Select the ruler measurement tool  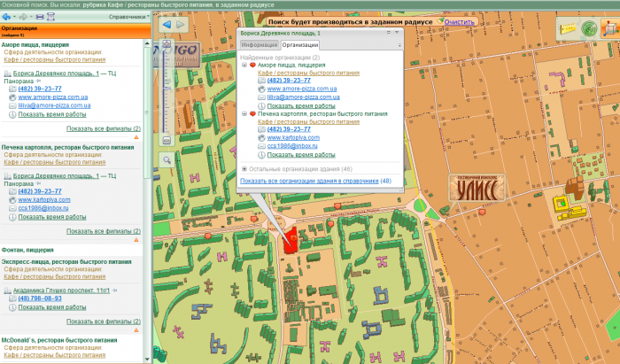(568, 29)
